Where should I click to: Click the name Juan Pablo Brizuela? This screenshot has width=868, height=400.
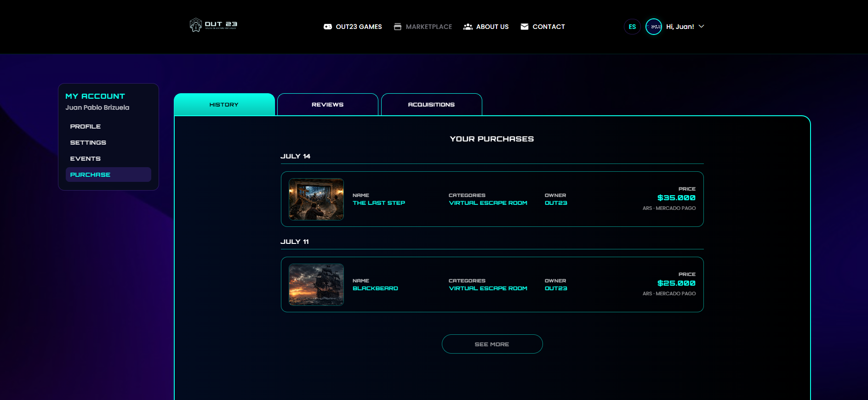tap(97, 107)
